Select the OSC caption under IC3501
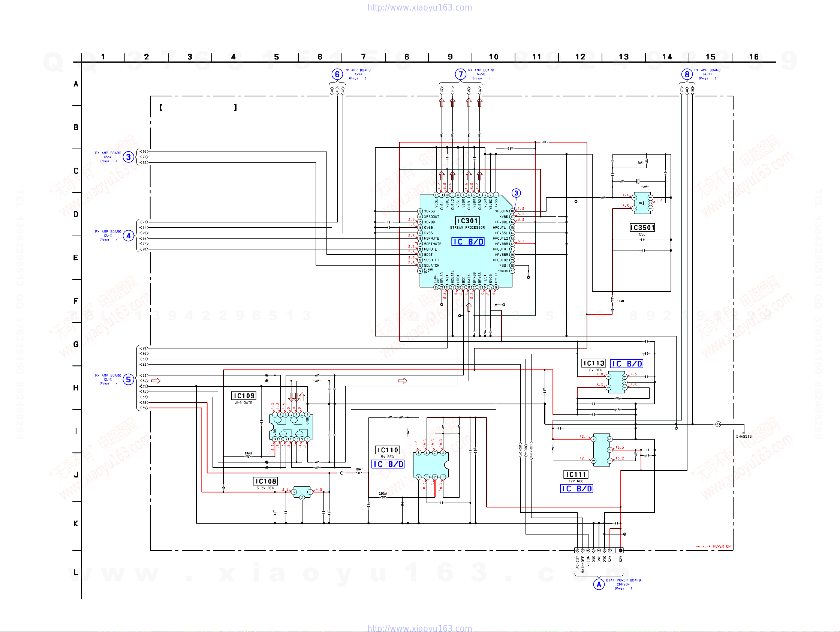The height and width of the screenshot is (632, 840). [x=642, y=234]
